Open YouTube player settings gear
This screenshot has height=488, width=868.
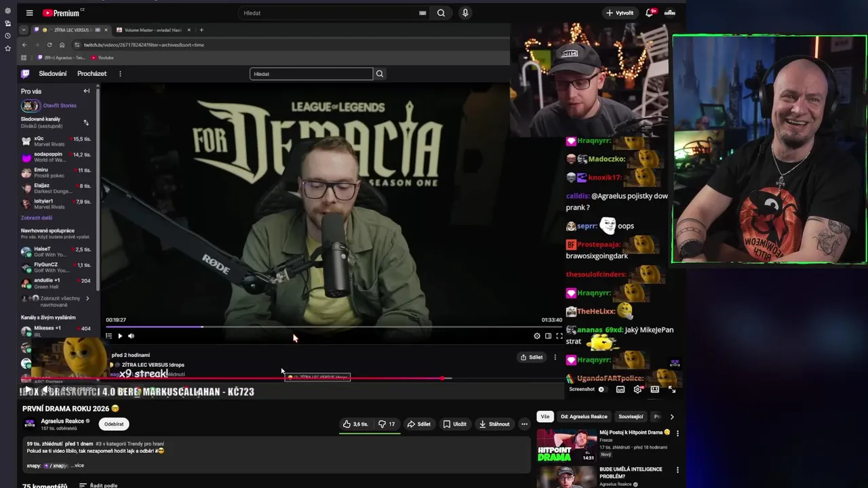pos(637,390)
